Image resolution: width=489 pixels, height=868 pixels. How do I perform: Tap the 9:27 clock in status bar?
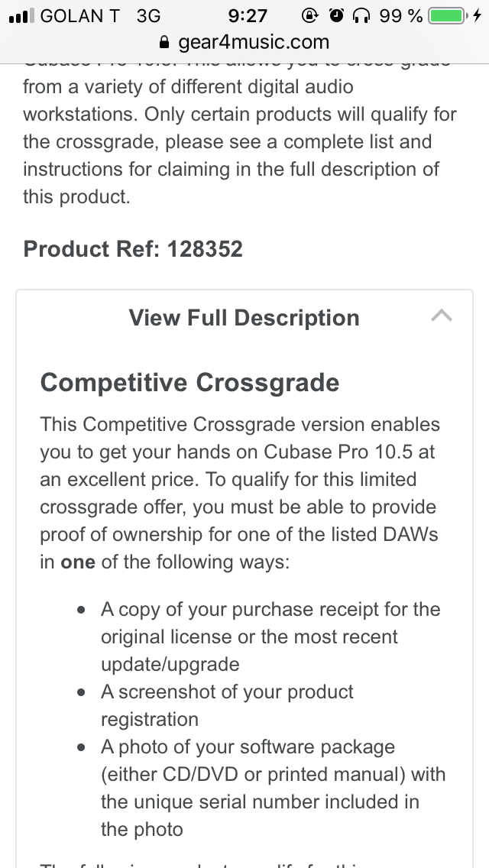[x=248, y=16]
